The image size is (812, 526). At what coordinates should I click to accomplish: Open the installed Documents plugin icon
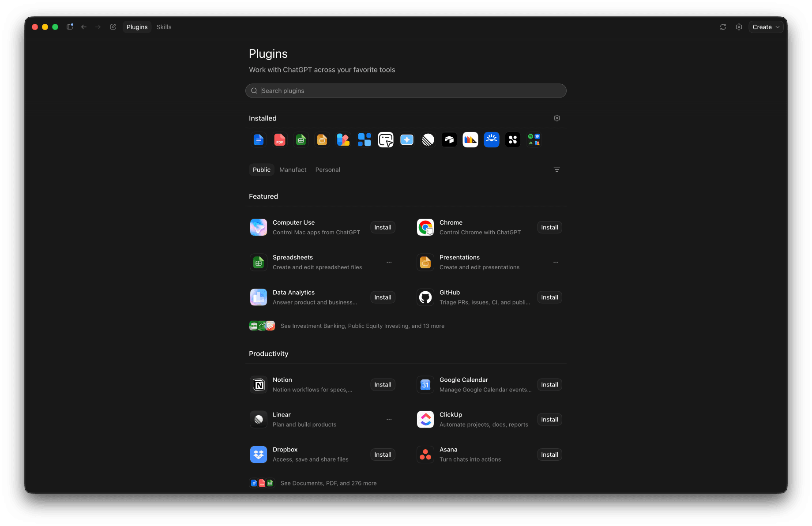[x=259, y=140]
